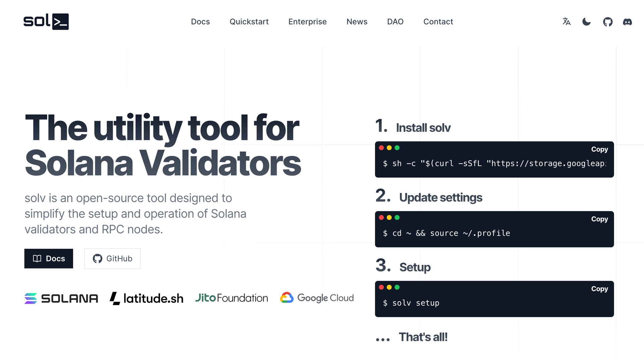The height and width of the screenshot is (362, 644).
Task: Copy the Update settings command
Action: click(599, 219)
